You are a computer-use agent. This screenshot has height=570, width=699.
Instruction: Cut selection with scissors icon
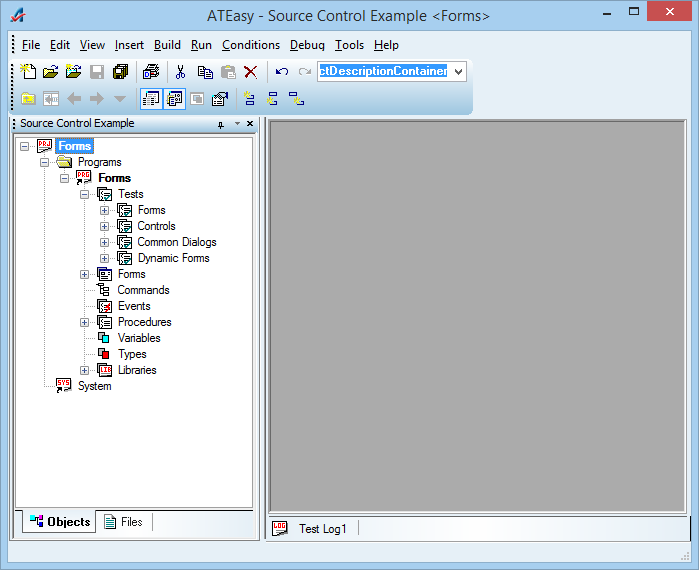pos(180,72)
